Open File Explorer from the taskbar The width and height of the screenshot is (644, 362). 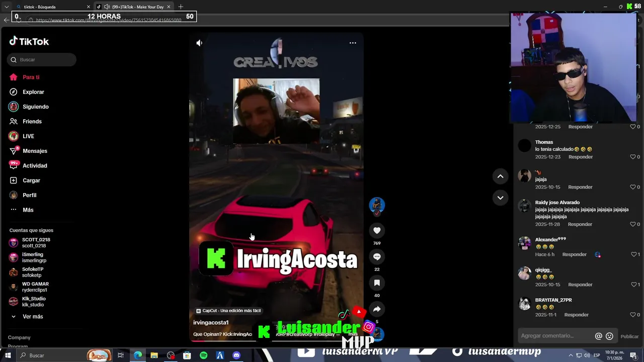coord(154,355)
